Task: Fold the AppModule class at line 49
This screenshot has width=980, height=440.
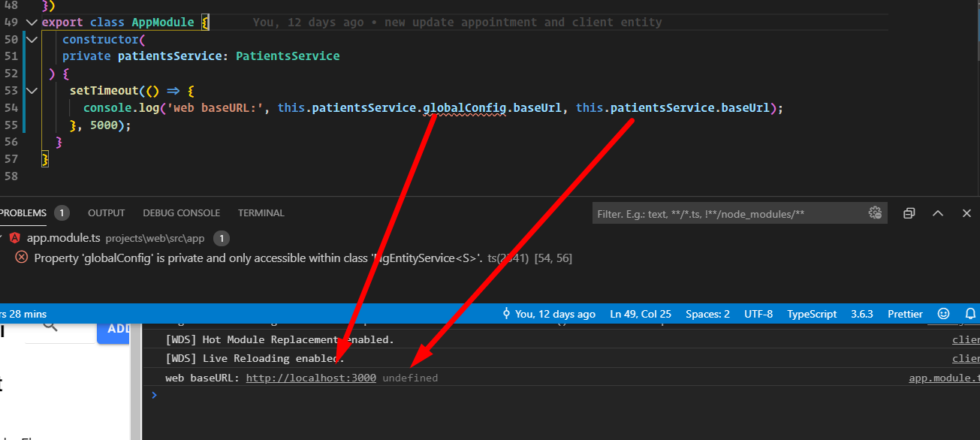Action: point(31,23)
